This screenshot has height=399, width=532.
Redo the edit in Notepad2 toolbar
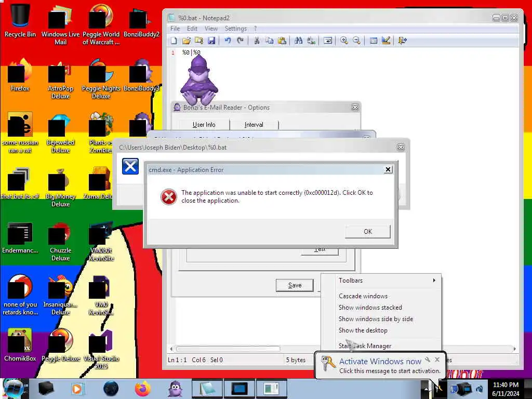[x=240, y=41]
